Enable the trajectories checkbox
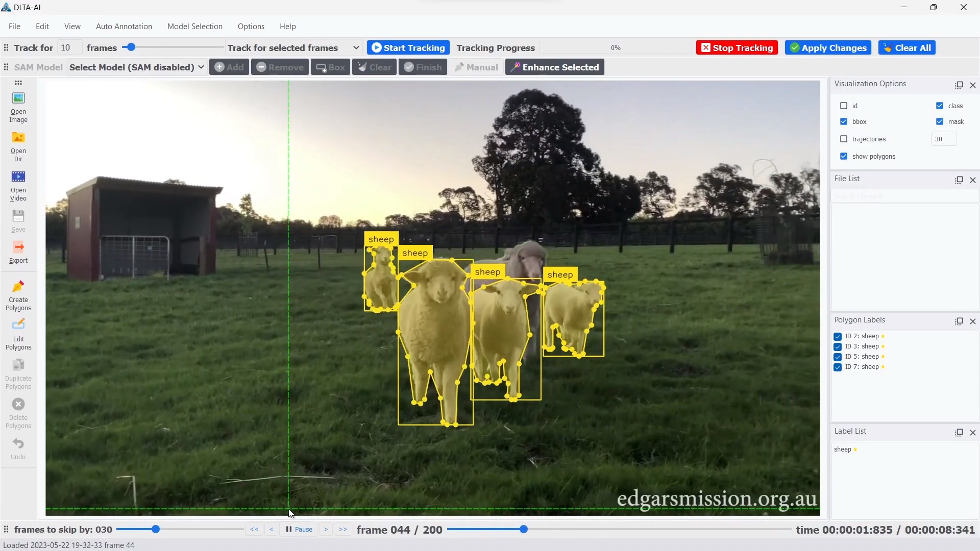 (x=844, y=139)
